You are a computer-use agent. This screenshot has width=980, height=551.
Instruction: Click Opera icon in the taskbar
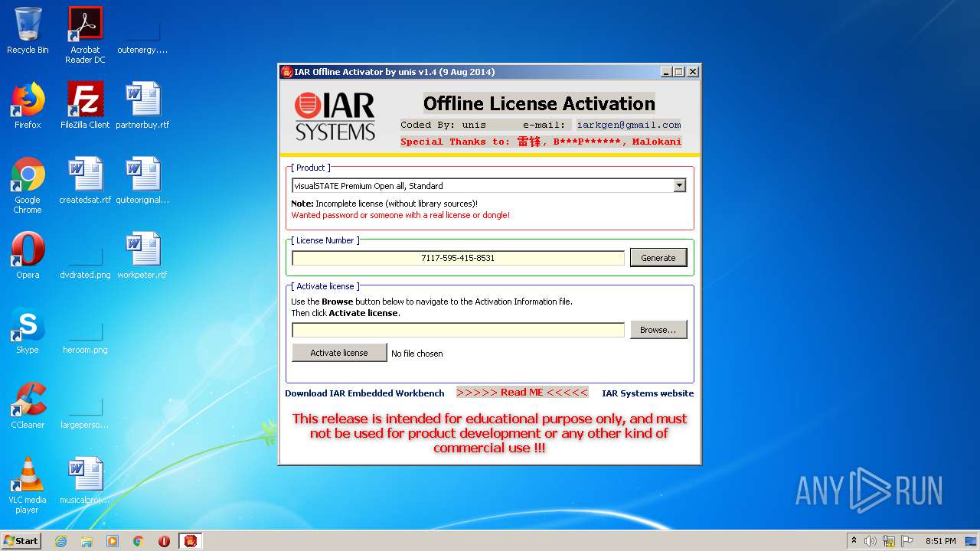[x=164, y=541]
